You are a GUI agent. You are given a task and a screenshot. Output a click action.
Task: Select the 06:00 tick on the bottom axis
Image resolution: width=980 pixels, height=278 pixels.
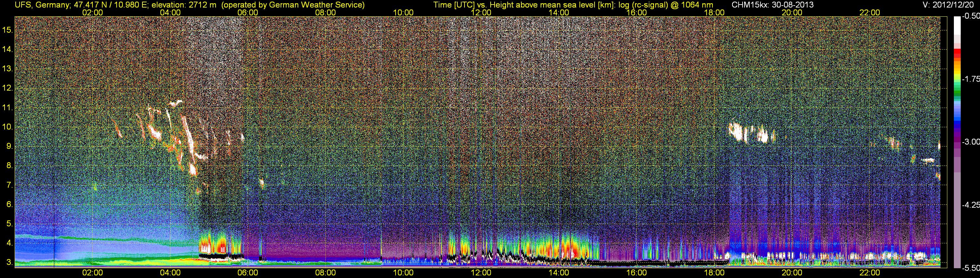click(x=248, y=273)
